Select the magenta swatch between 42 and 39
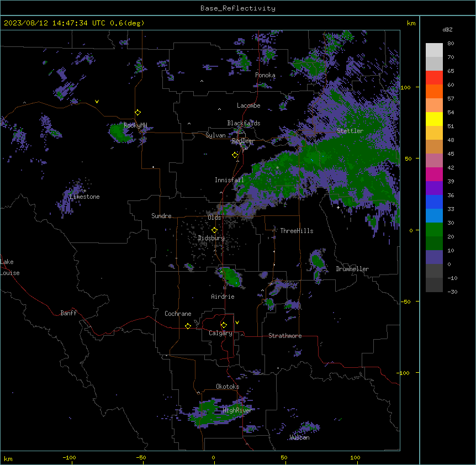The height and width of the screenshot is (465, 476). click(x=434, y=174)
